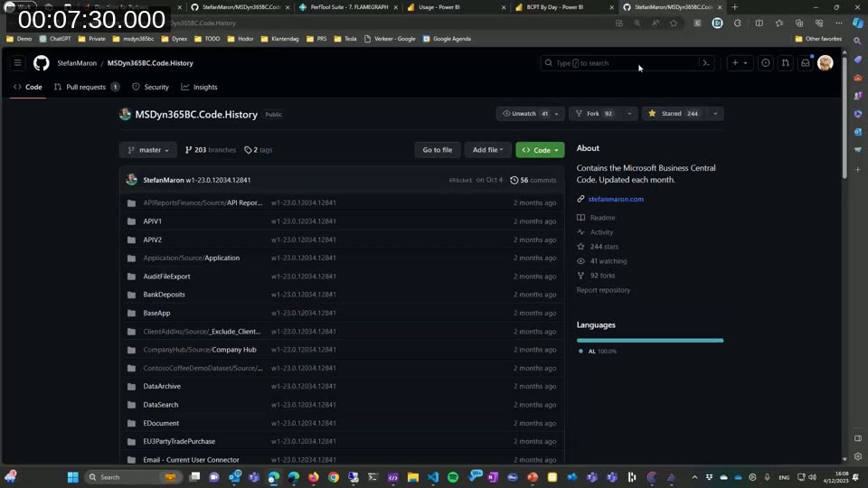Screen dimensions: 868x488
Task: Focus the Type / to search field
Action: [x=620, y=63]
